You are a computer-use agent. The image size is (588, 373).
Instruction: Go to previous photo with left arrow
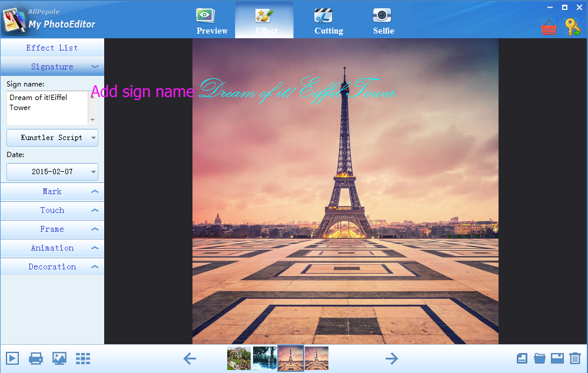pyautogui.click(x=190, y=358)
